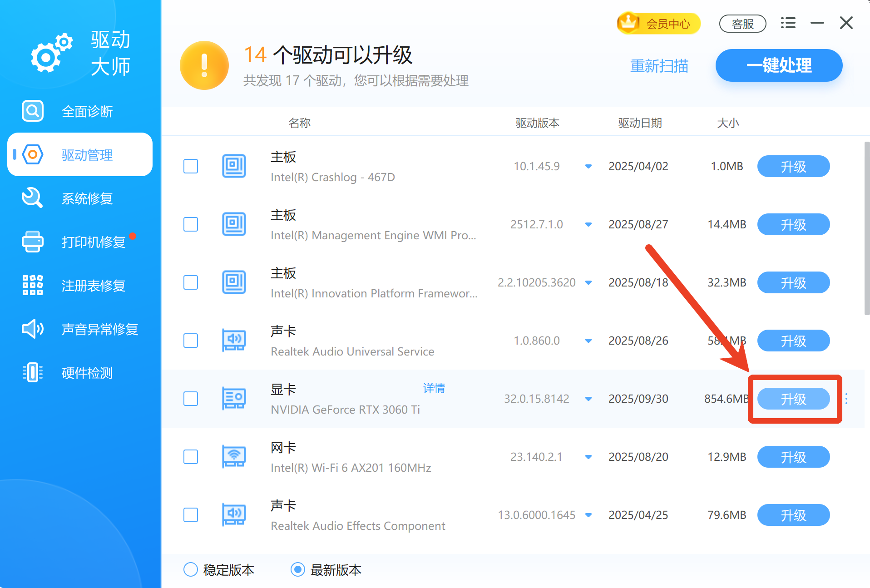Open version dropdown for Intel Wi-Fi 6 AX201

(588, 457)
